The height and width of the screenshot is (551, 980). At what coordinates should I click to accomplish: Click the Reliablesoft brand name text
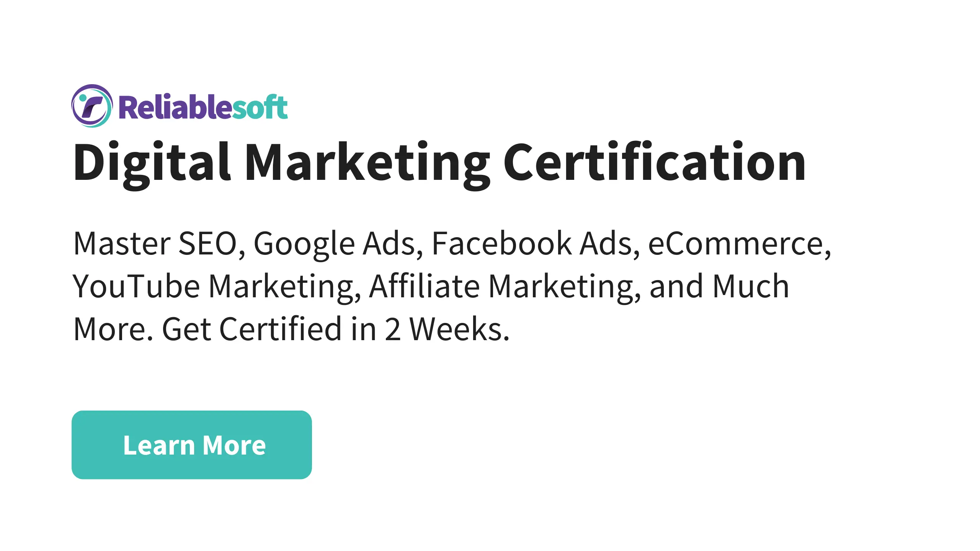203,108
